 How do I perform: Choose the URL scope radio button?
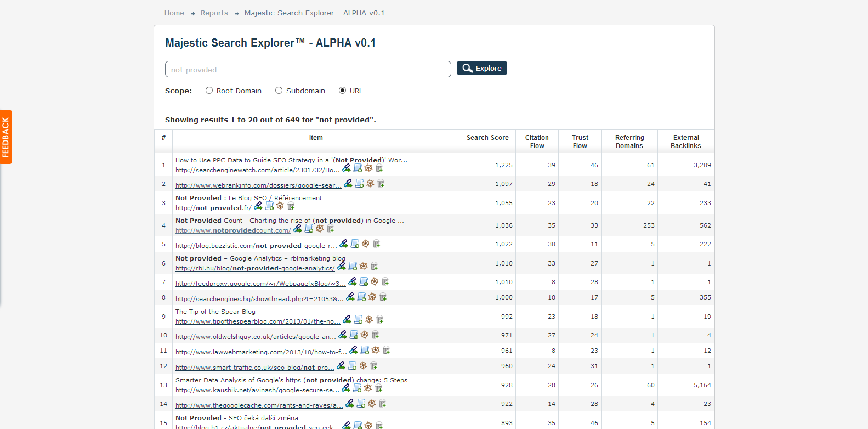342,91
